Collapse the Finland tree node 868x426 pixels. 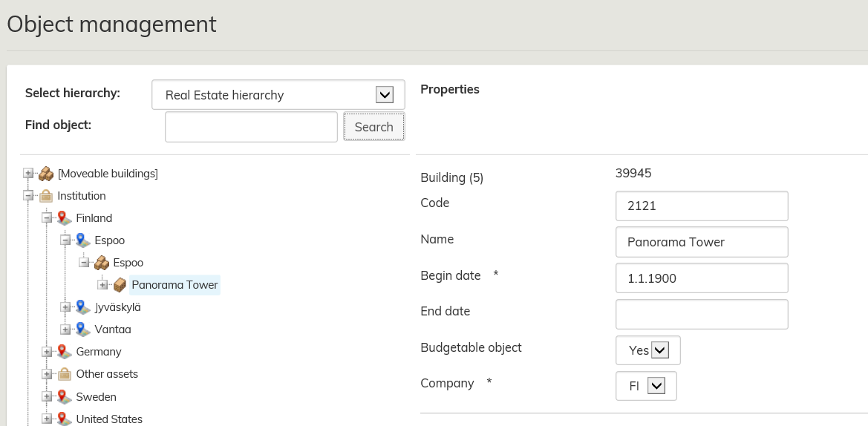tap(47, 218)
